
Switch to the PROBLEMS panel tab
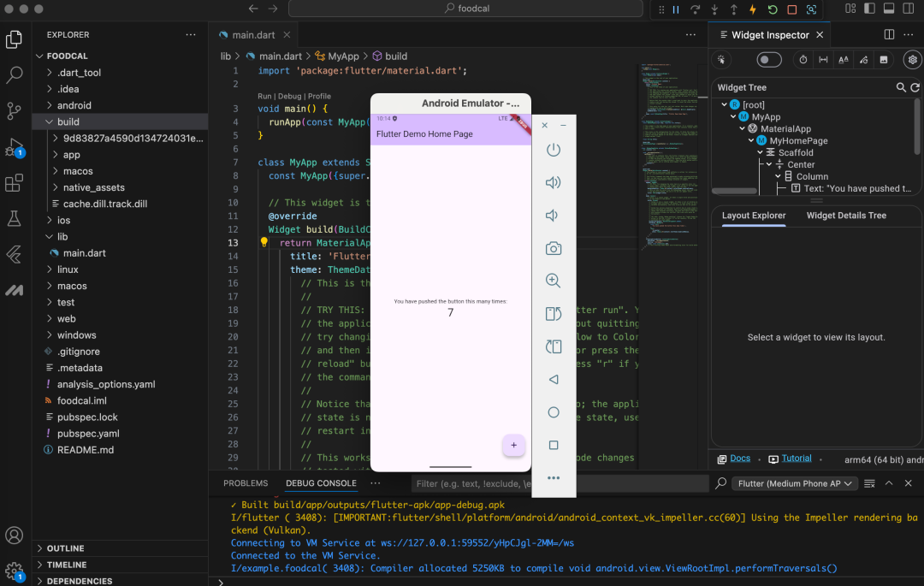[246, 483]
